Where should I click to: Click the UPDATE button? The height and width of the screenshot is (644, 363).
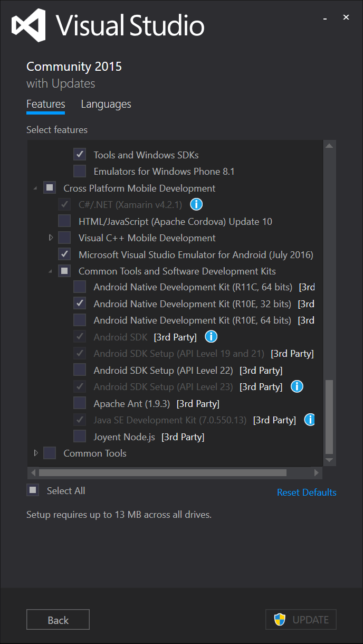pyautogui.click(x=301, y=620)
